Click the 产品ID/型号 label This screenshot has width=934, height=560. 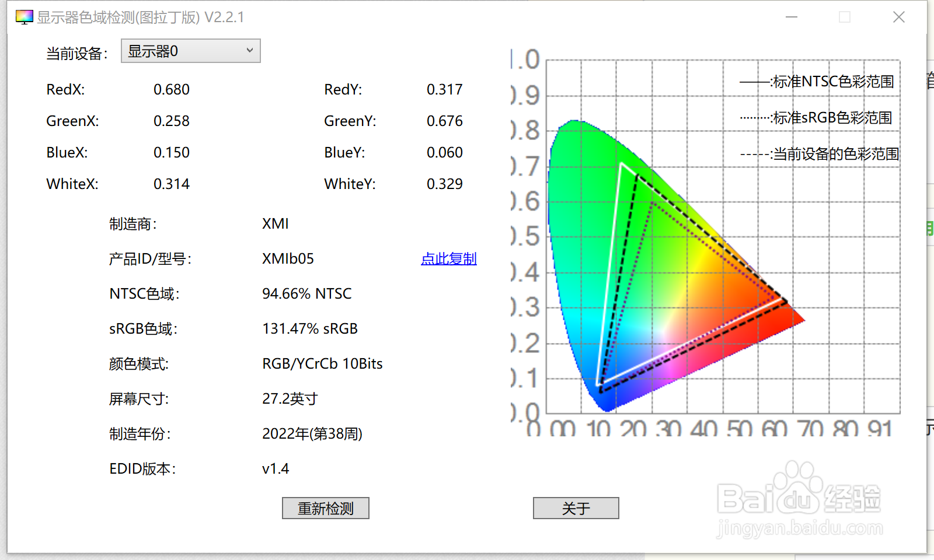pyautogui.click(x=150, y=258)
